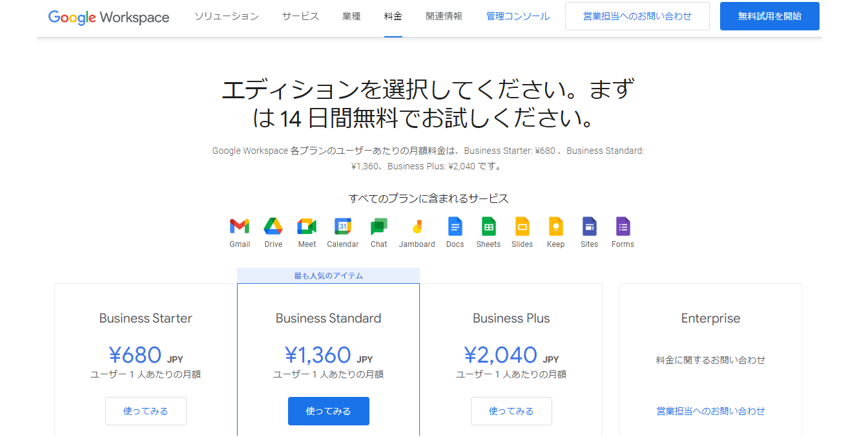868x437 pixels.
Task: Click the Google Chat icon
Action: (378, 226)
